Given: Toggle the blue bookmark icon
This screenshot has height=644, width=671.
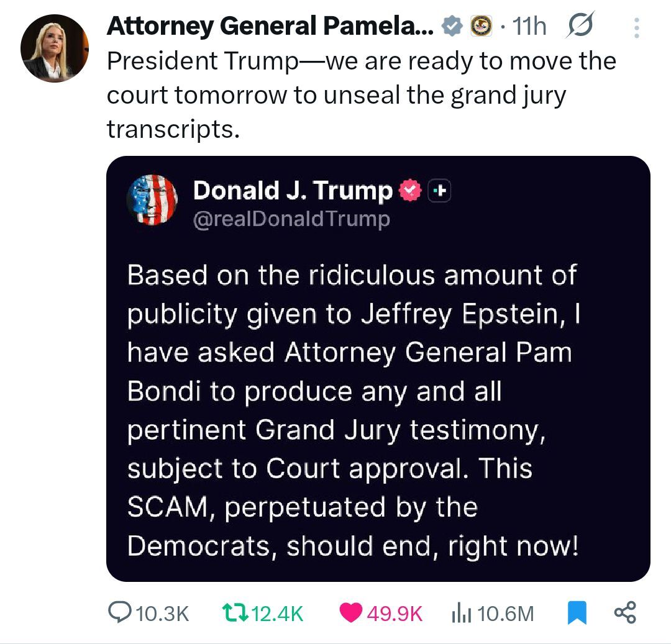Looking at the screenshot, I should coord(577,612).
